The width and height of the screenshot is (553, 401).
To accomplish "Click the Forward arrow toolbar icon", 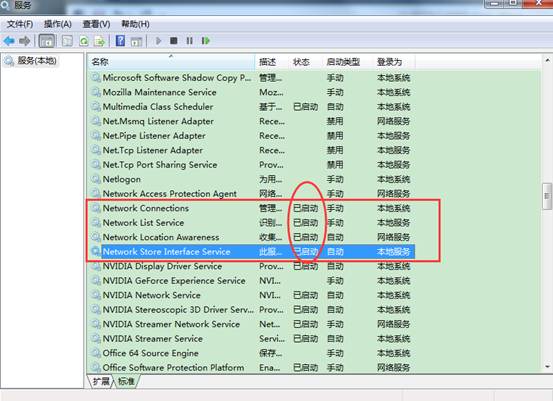I will [25, 41].
